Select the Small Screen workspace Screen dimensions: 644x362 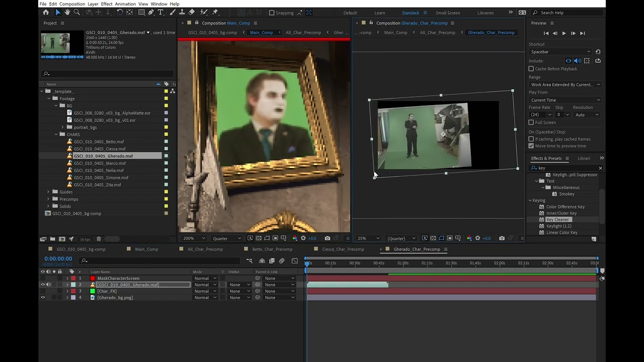[447, 13]
